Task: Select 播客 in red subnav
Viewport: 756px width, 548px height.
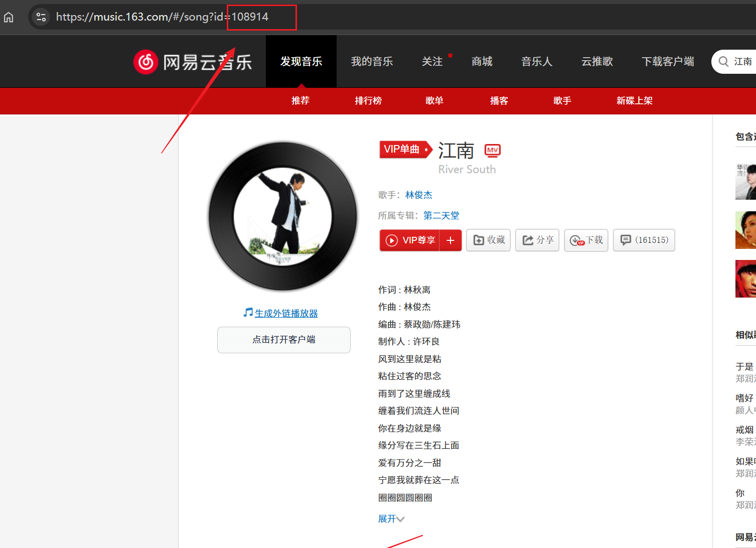Action: click(x=499, y=100)
